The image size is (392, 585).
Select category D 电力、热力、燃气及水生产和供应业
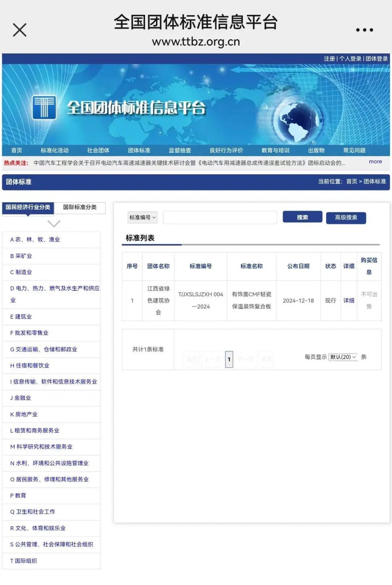(51, 294)
